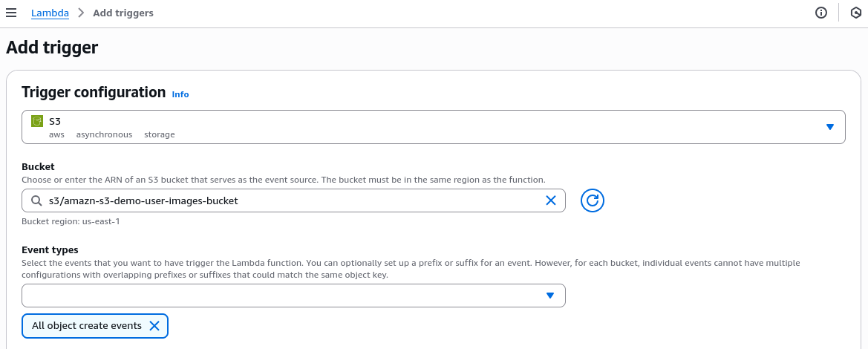868x349 pixels.
Task: Click the storage tag under S3
Action: [x=160, y=134]
